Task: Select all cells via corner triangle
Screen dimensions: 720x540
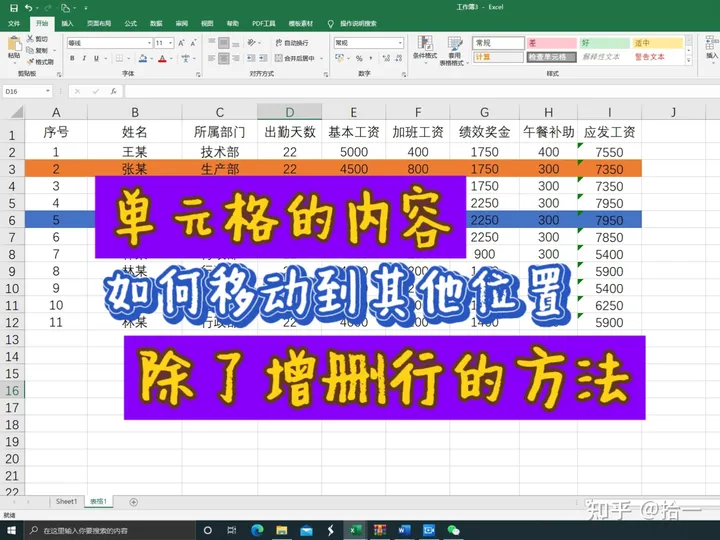Action: coord(16,112)
